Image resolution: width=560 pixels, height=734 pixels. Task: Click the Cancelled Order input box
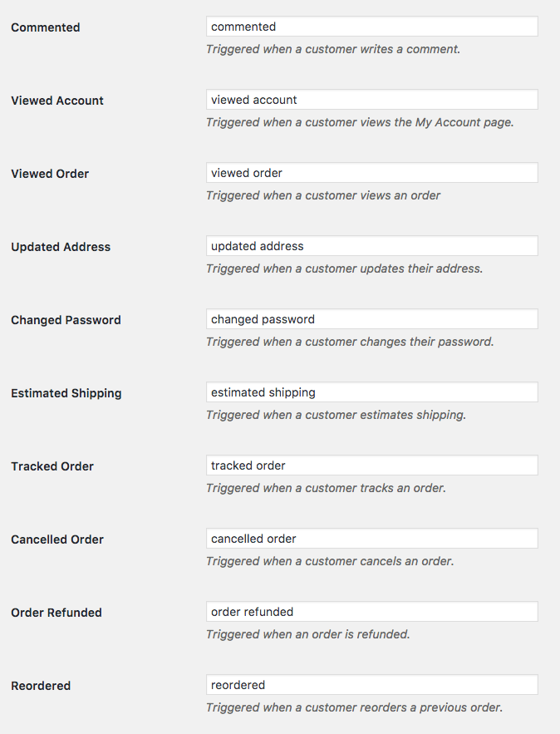(372, 539)
